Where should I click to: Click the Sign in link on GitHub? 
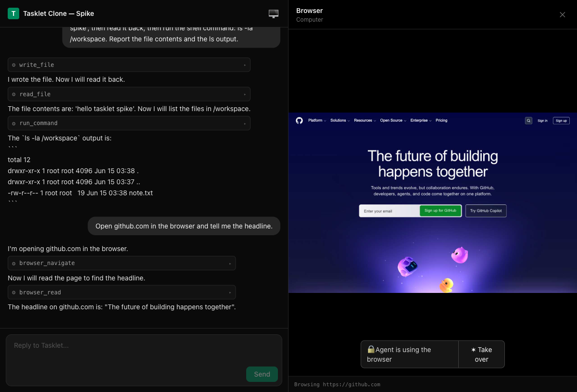[x=542, y=121]
